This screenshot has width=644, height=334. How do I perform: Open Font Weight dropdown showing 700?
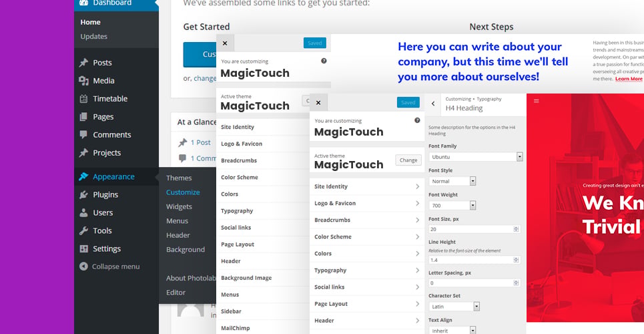tap(452, 205)
